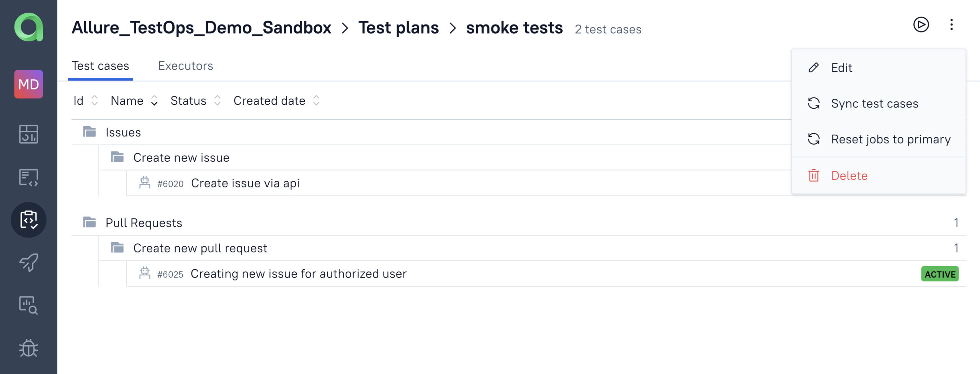The image size is (980, 374).
Task: Open the Analytics search sidebar icon
Action: [29, 305]
